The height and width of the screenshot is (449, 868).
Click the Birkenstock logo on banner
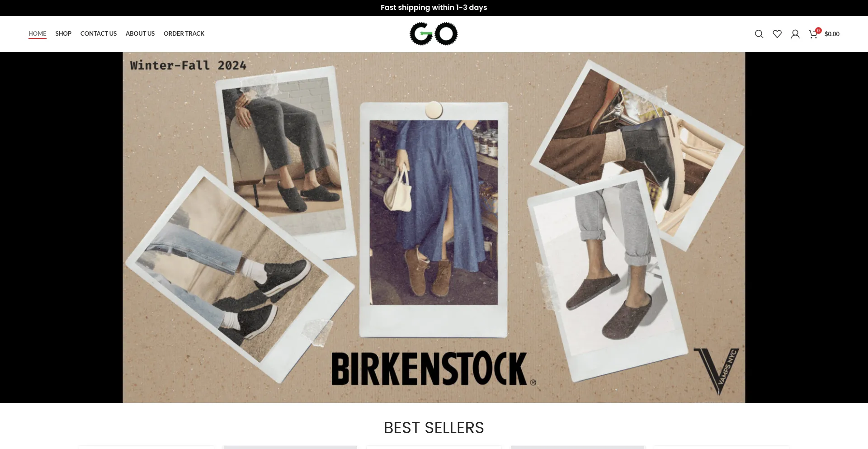pyautogui.click(x=434, y=369)
